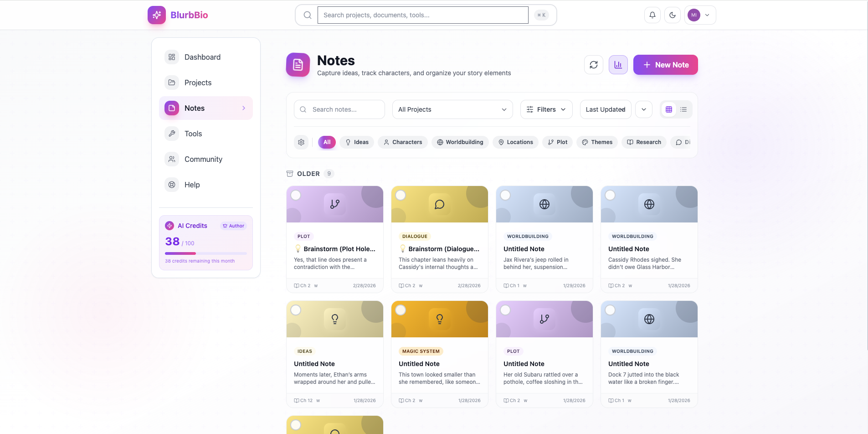This screenshot has height=434, width=868.
Task: Click speech bubble icon on Brainstorm (Dialogue) card
Action: [x=440, y=204]
